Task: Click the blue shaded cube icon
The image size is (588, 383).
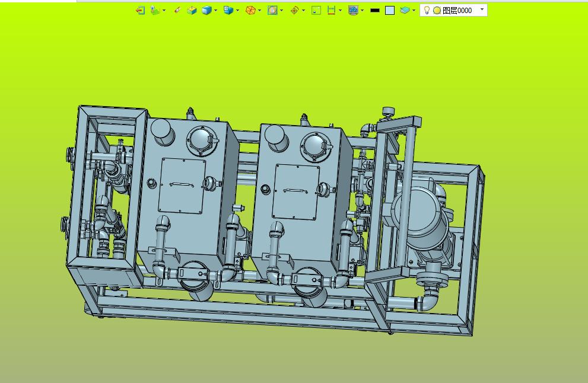Action: pyautogui.click(x=206, y=11)
